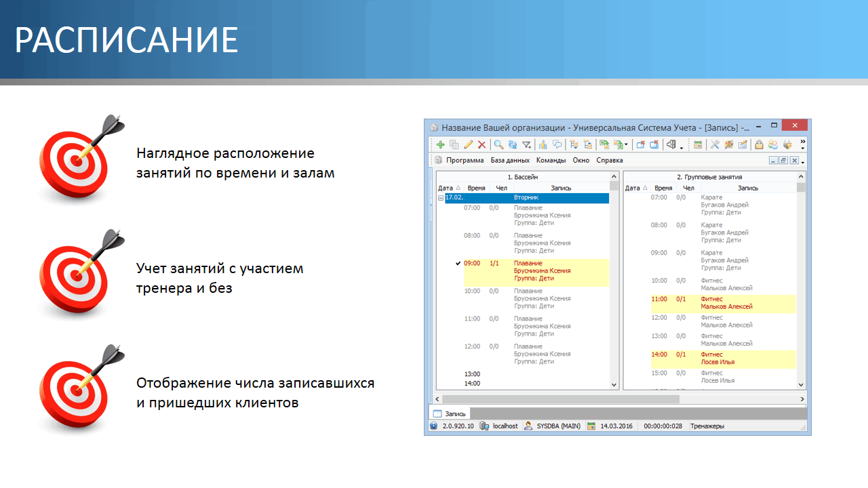The width and height of the screenshot is (868, 488).
Task: Click the wrench and screwdriver settings icon
Action: [x=715, y=144]
